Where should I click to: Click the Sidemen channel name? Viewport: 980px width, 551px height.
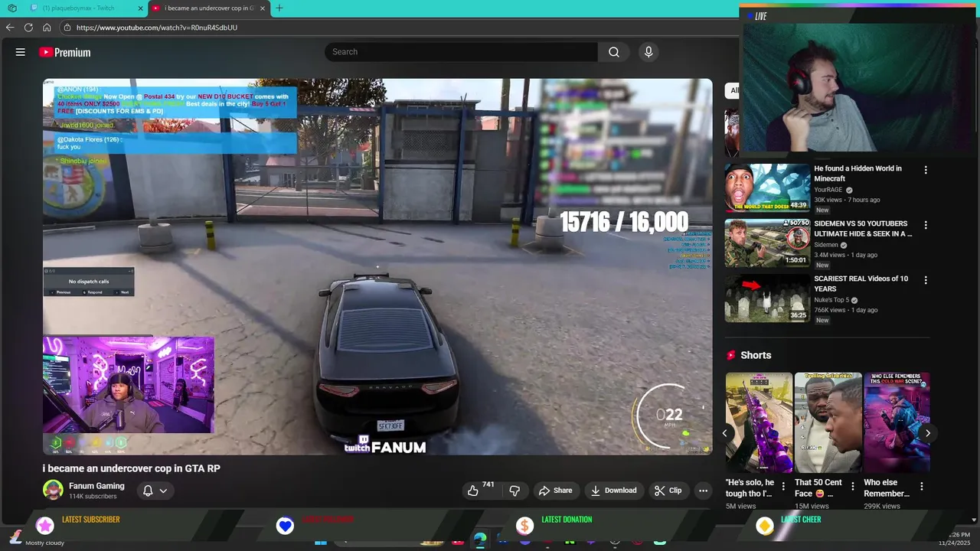826,245
